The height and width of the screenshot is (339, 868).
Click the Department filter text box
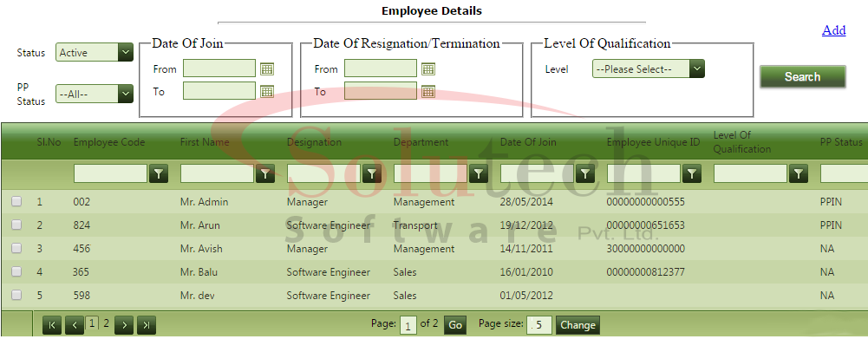coord(431,174)
